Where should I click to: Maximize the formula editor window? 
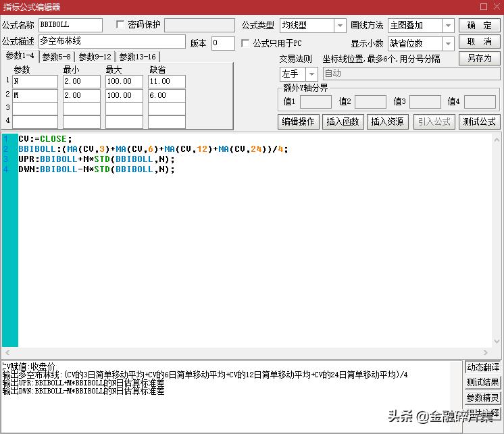click(483, 7)
